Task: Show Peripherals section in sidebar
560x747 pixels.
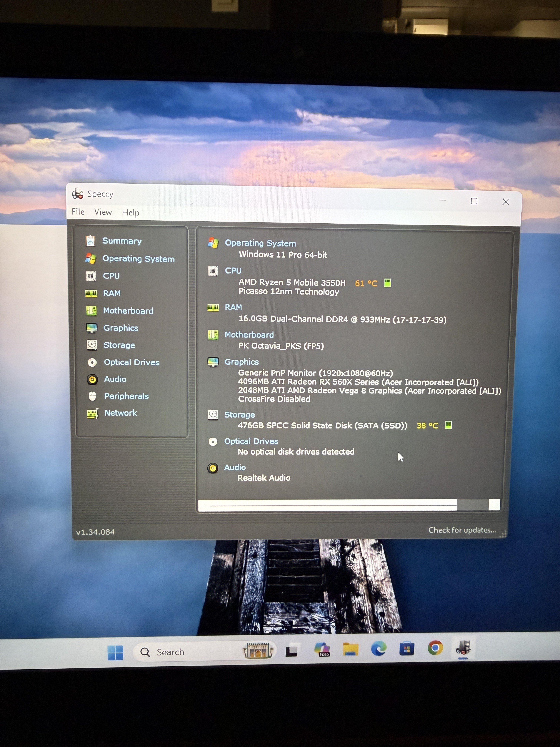Action: pyautogui.click(x=127, y=396)
